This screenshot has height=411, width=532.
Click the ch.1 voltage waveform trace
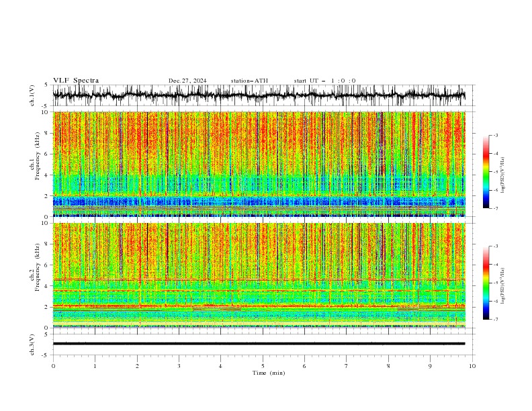point(259,95)
